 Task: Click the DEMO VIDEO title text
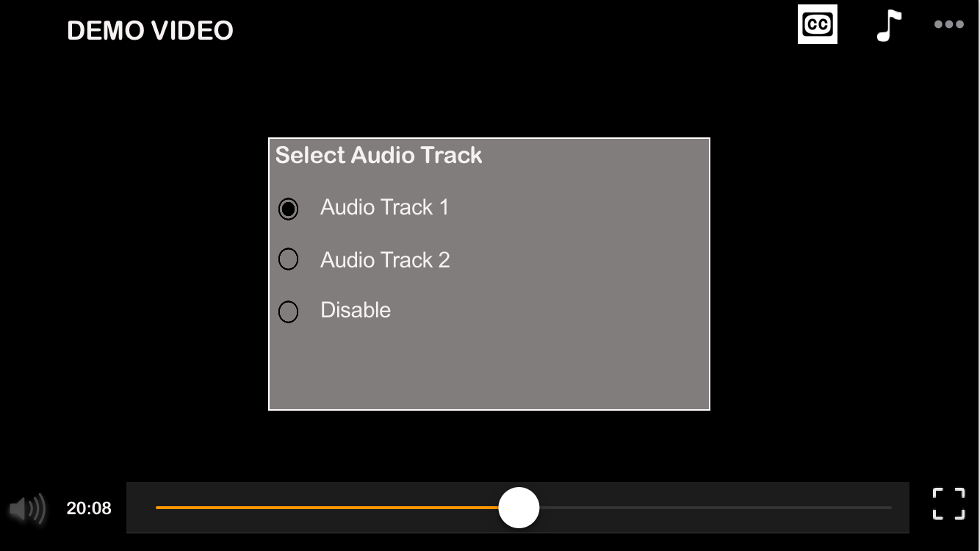[150, 30]
